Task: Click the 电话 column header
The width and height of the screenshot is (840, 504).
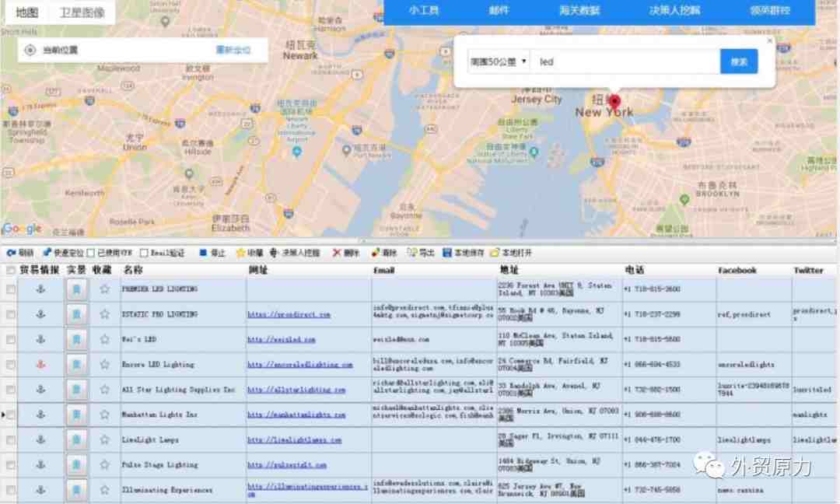Action: point(635,270)
